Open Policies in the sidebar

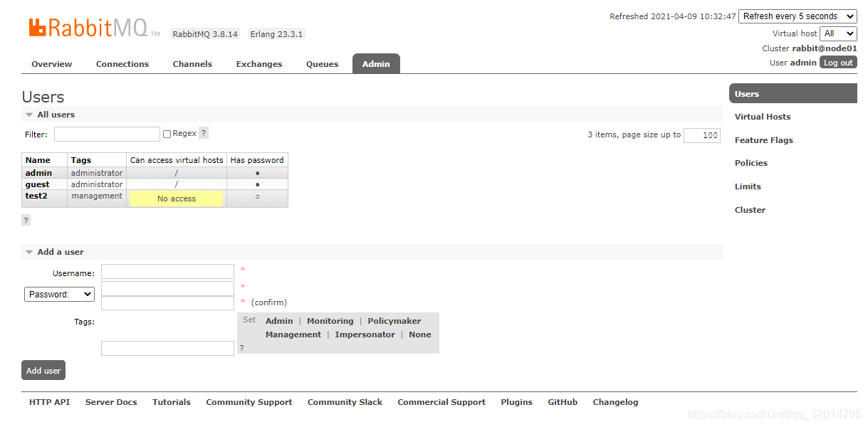pyautogui.click(x=751, y=163)
